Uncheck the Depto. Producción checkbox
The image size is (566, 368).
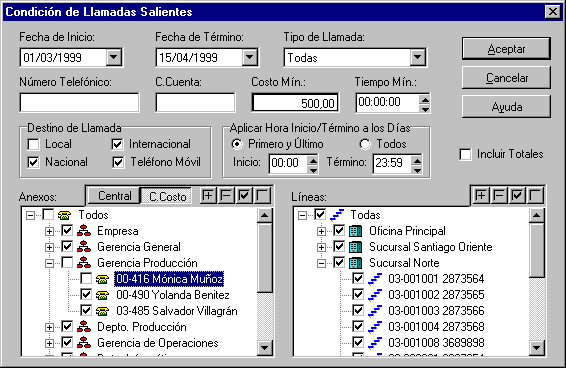pyautogui.click(x=67, y=326)
